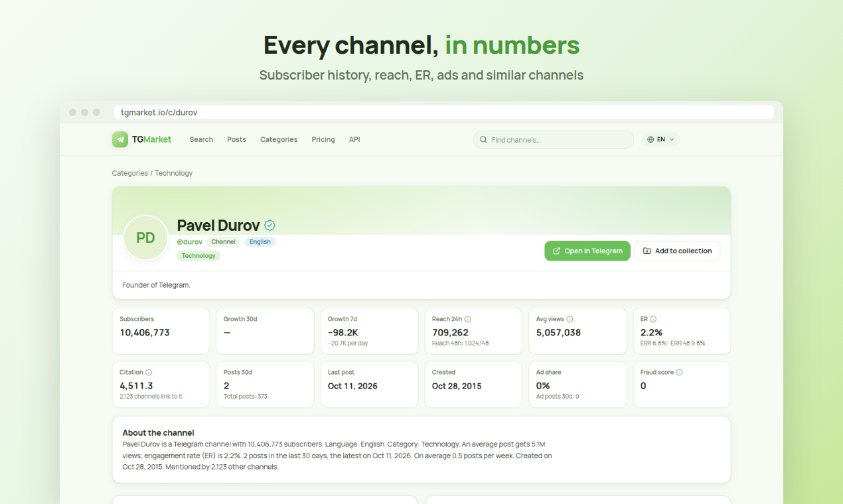This screenshot has width=843, height=504.
Task: Click the tgmarket.io/c/durov address bar
Action: pos(444,113)
